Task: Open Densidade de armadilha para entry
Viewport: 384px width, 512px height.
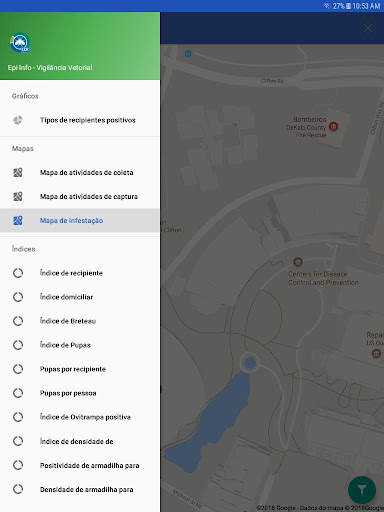Action: click(80, 489)
